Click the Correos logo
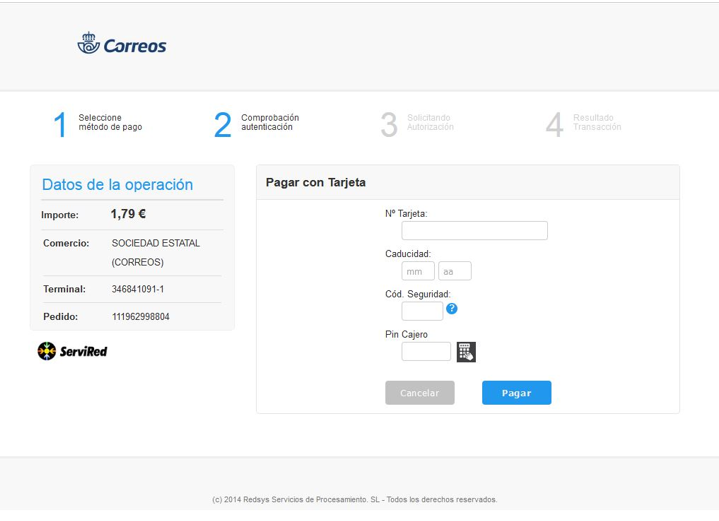Image resolution: width=719 pixels, height=521 pixels. click(122, 45)
